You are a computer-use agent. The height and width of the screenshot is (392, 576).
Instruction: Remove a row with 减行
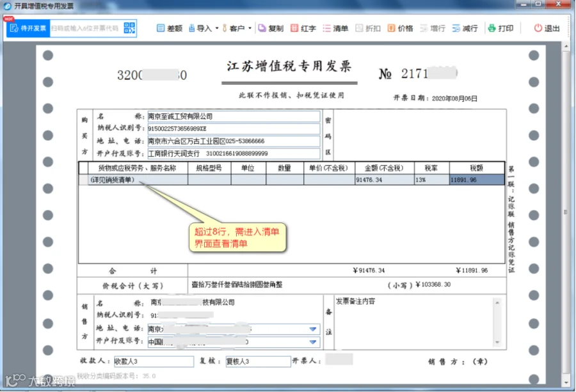(465, 28)
